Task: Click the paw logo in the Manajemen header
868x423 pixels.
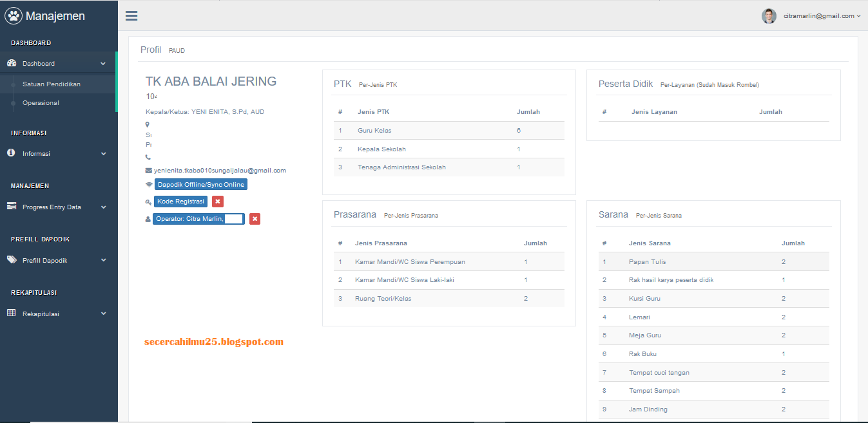Action: pos(14,15)
